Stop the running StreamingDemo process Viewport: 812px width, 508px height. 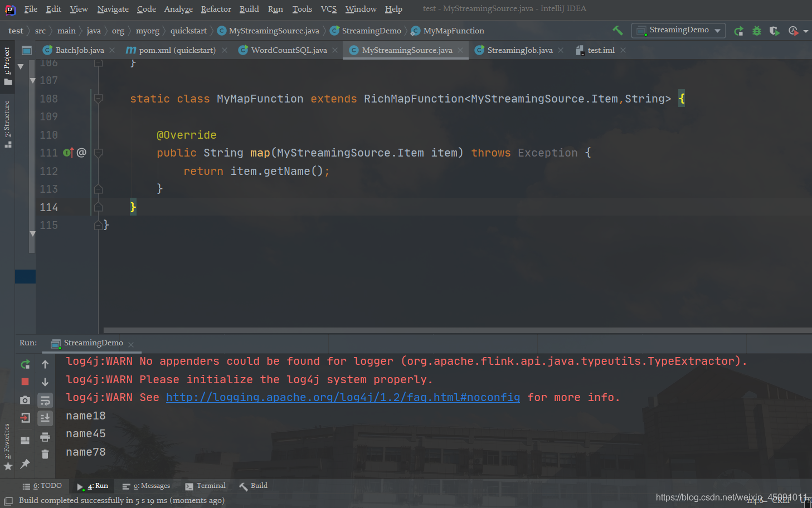point(25,382)
